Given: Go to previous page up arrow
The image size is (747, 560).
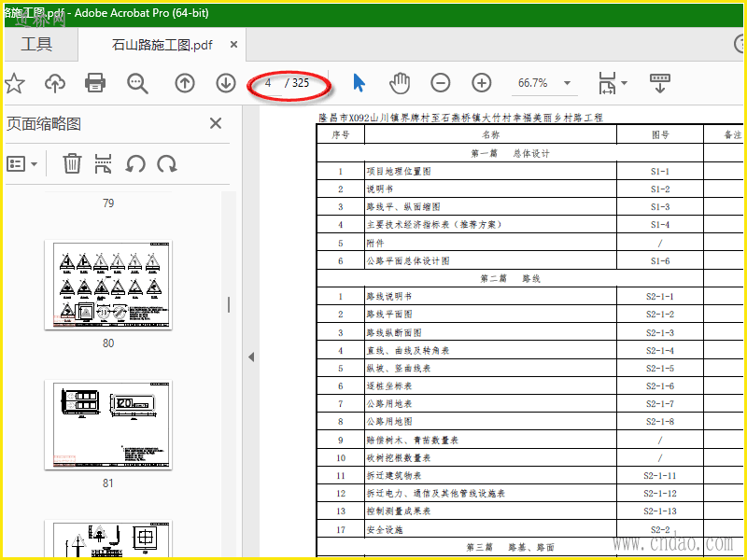Looking at the screenshot, I should point(185,83).
